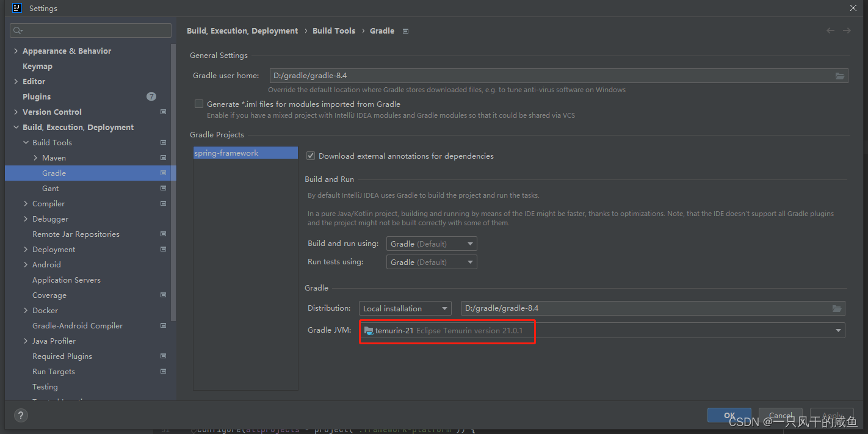Viewport: 868px width, 434px height.
Task: Open help with the question mark button
Action: tap(21, 416)
